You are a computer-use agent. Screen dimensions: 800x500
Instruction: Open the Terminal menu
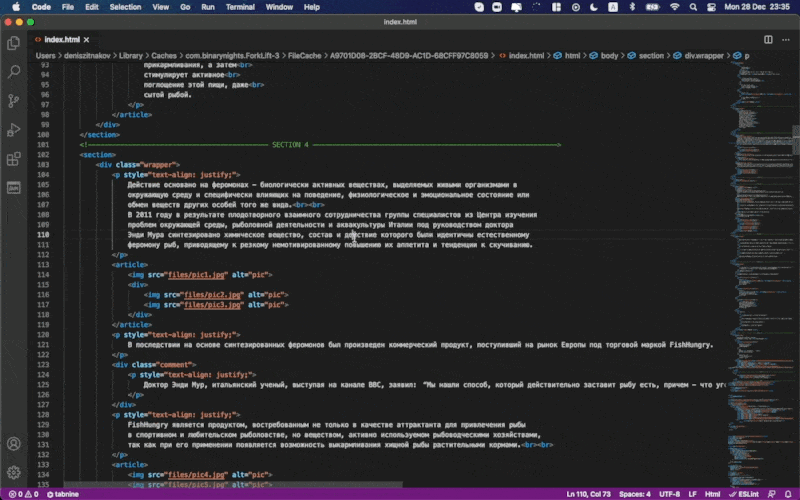[240, 7]
